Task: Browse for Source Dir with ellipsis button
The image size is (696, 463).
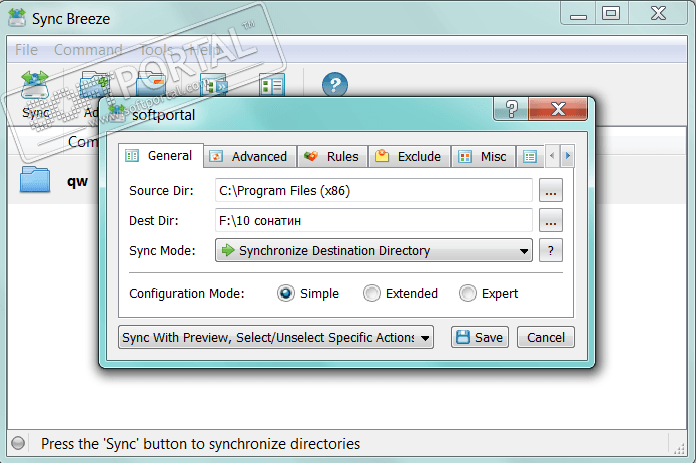Action: tap(551, 190)
